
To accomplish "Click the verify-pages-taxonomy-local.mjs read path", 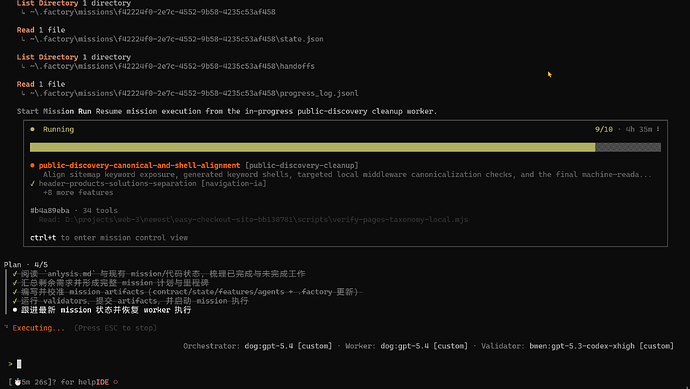I will (x=253, y=220).
